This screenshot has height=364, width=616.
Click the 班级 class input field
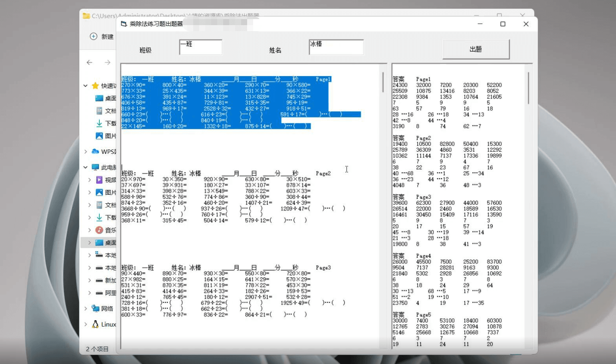200,47
